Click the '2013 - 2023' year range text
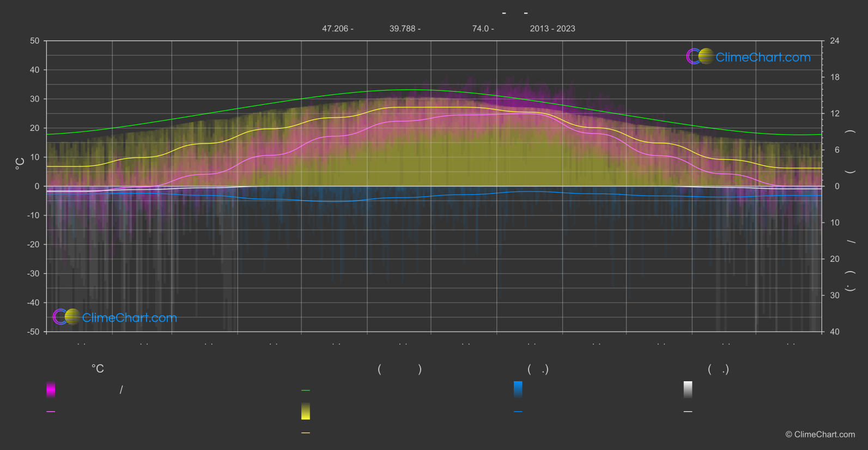Image resolution: width=868 pixels, height=450 pixels. (553, 28)
